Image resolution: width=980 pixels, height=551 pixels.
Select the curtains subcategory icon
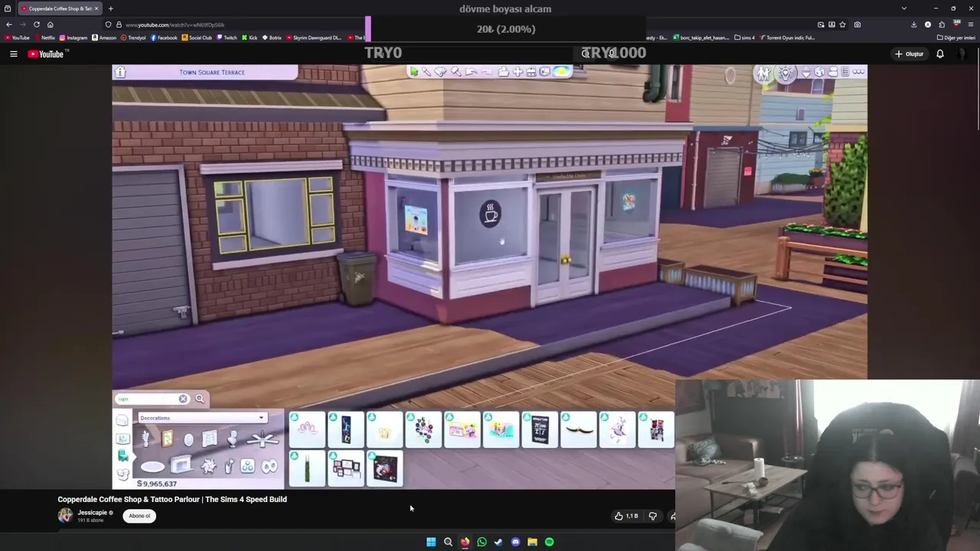pyautogui.click(x=210, y=439)
